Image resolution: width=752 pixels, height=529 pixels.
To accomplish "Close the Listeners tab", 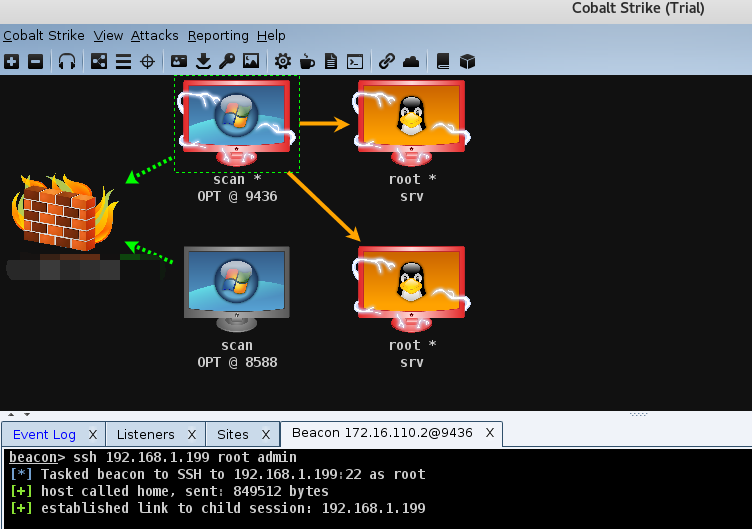I will [x=192, y=435].
